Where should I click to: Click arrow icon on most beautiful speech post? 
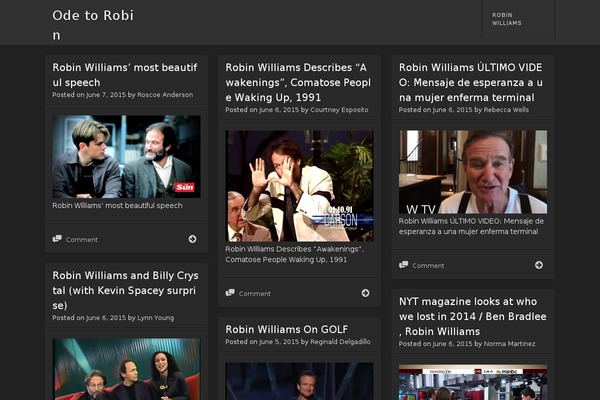click(x=192, y=239)
